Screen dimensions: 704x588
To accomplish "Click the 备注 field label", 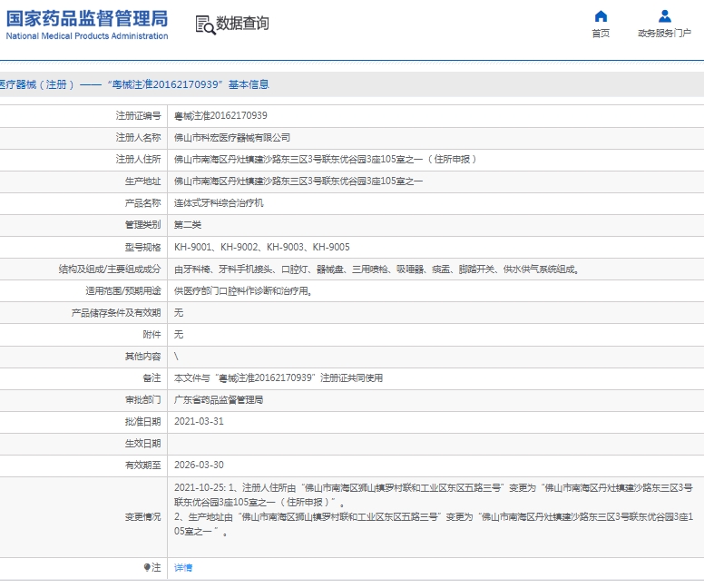I will click(x=152, y=378).
